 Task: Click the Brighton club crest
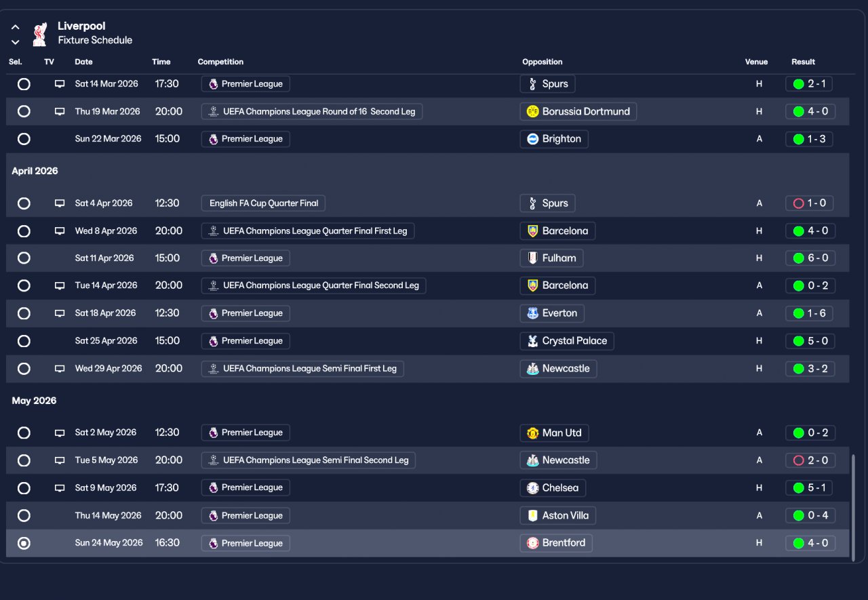533,139
